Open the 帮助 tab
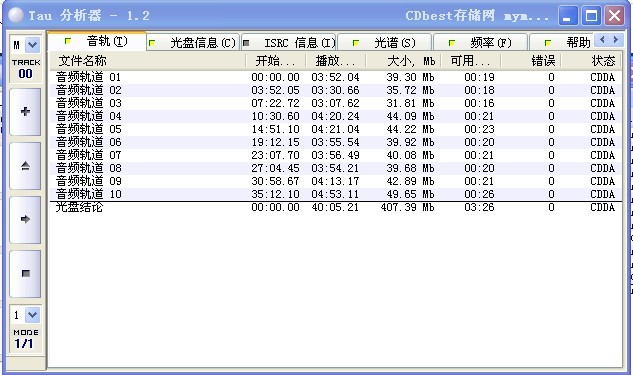633x375 pixels. coord(562,42)
